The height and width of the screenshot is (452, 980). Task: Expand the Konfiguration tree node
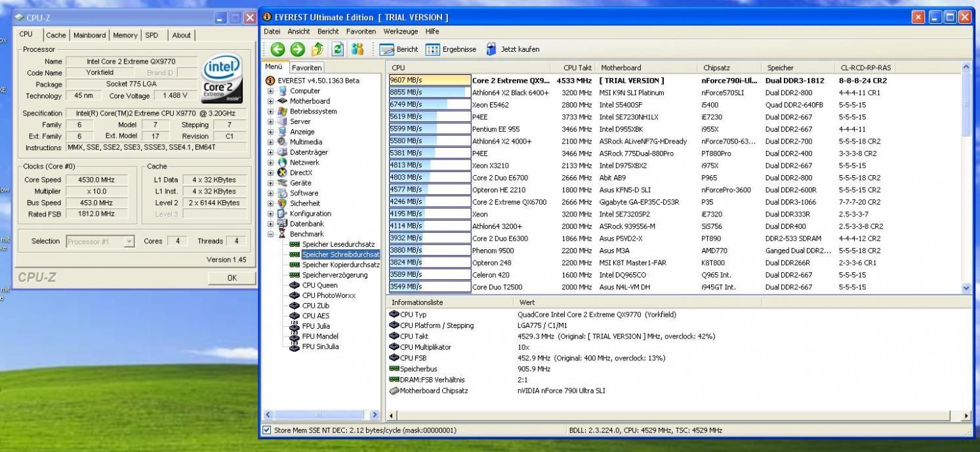[x=270, y=213]
